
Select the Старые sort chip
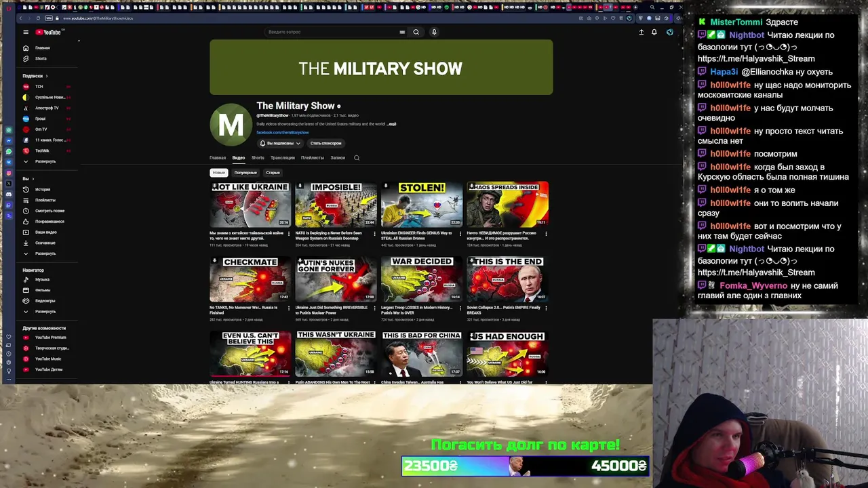[273, 173]
